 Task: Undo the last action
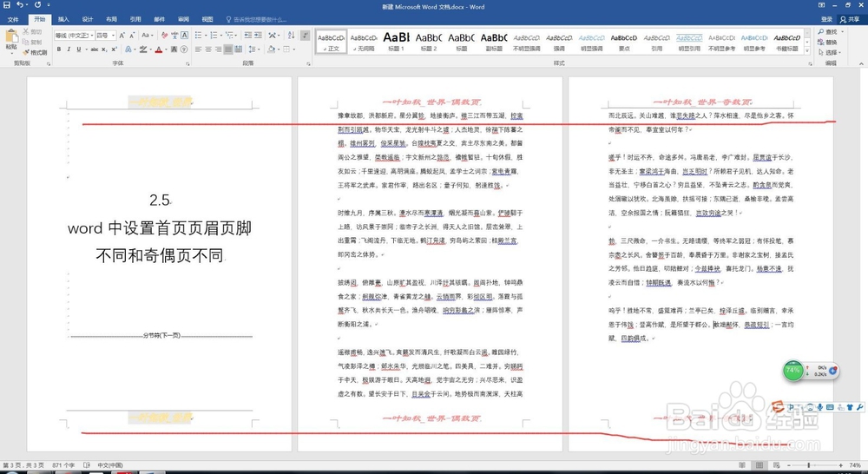(20, 5)
